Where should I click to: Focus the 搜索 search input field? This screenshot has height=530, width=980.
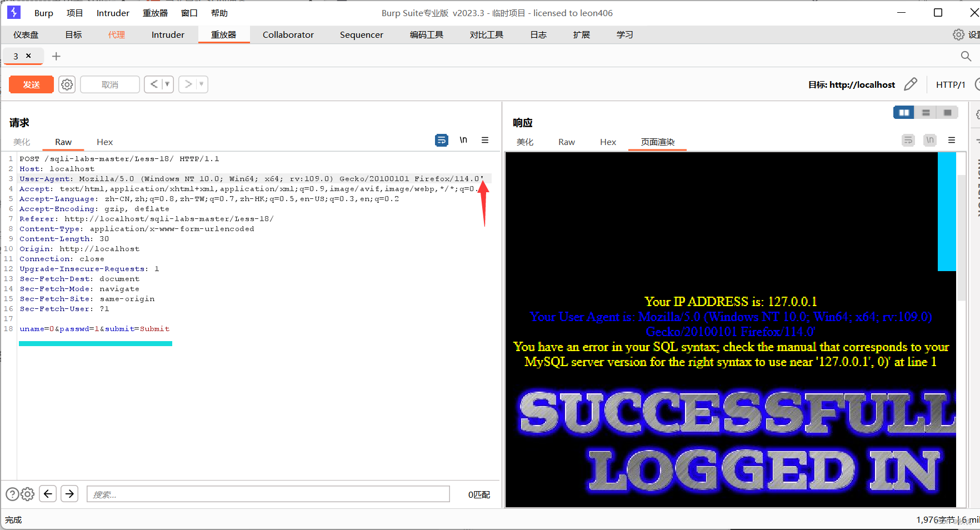[268, 494]
